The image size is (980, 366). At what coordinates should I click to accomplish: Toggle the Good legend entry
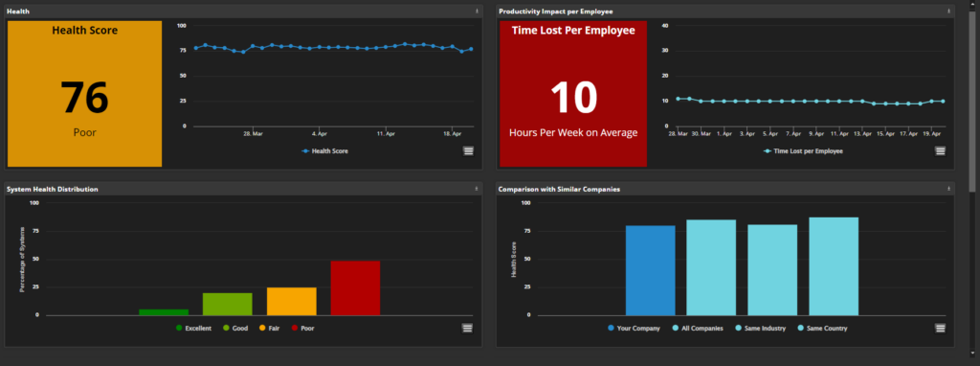click(235, 328)
